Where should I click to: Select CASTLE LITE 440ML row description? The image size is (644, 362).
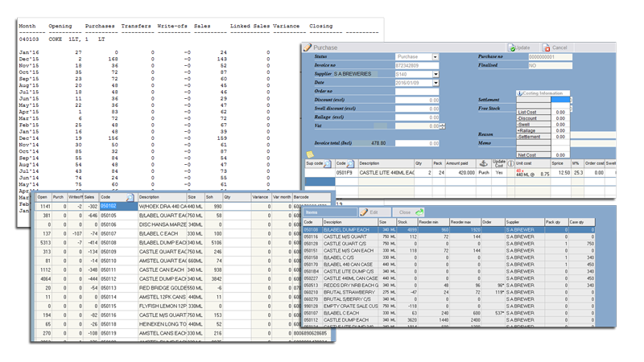tap(386, 173)
